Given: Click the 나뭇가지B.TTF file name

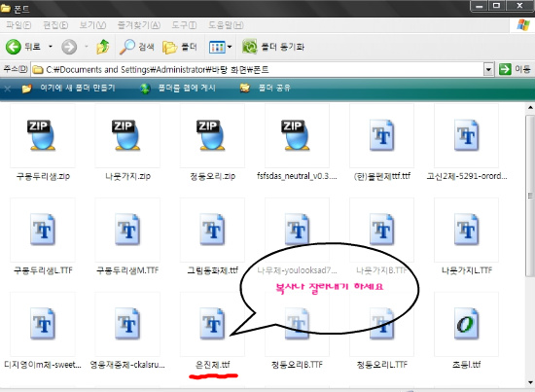Looking at the screenshot, I should pyautogui.click(x=381, y=270).
